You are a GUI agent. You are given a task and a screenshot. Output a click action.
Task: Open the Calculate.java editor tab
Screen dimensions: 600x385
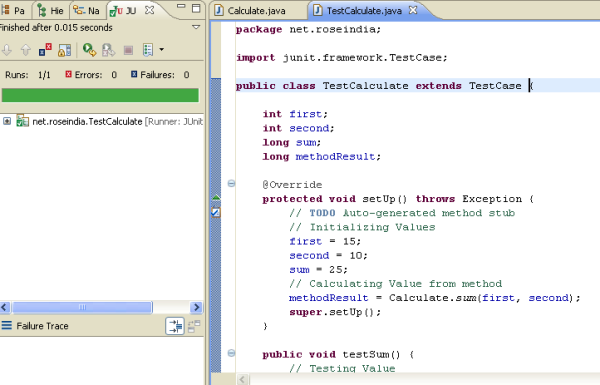tap(251, 10)
